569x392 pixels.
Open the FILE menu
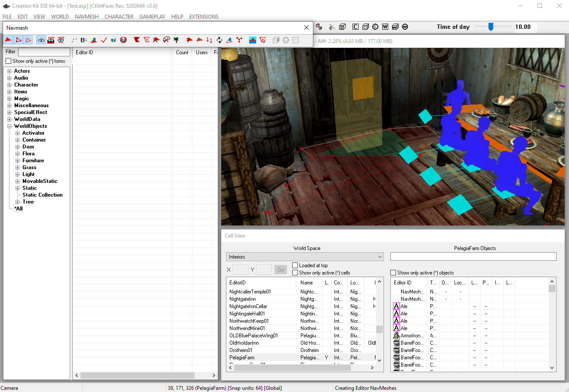[7, 17]
